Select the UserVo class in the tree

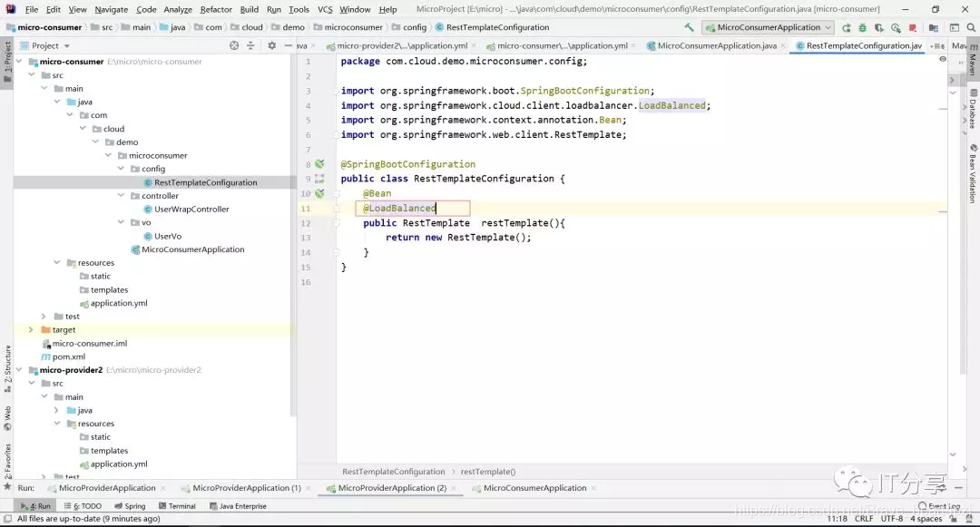[x=162, y=236]
